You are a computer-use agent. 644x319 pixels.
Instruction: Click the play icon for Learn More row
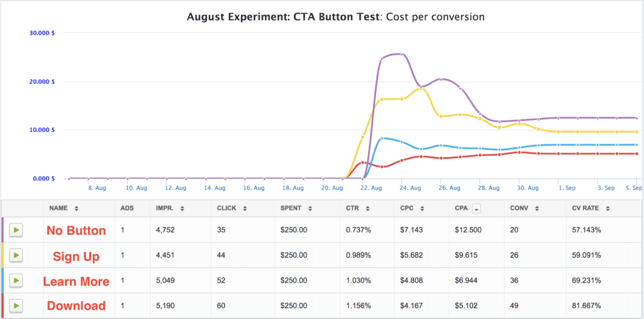coord(16,281)
